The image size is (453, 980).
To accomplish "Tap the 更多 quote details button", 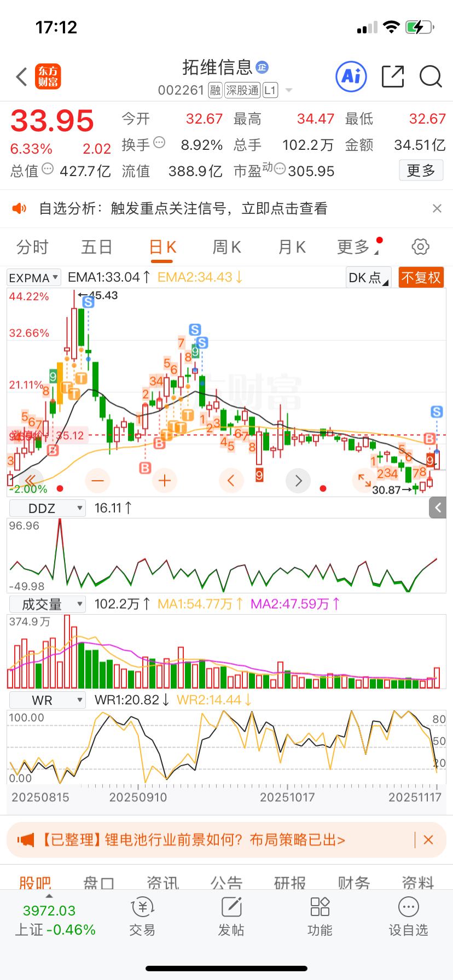I will (x=421, y=171).
